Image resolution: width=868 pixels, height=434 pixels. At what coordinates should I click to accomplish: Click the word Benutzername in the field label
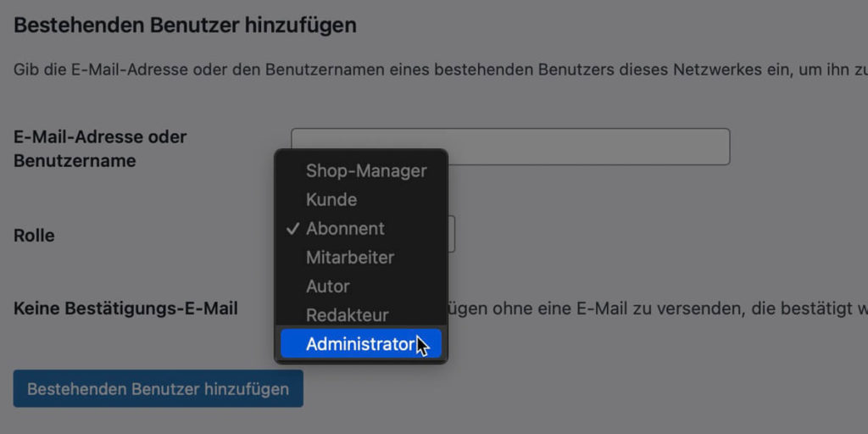(75, 161)
